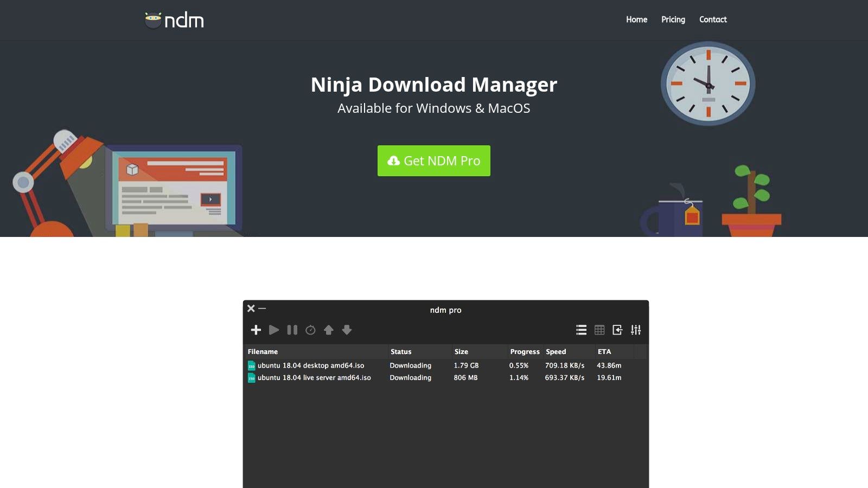Sort downloads by the Filename column
The image size is (868, 488).
262,351
